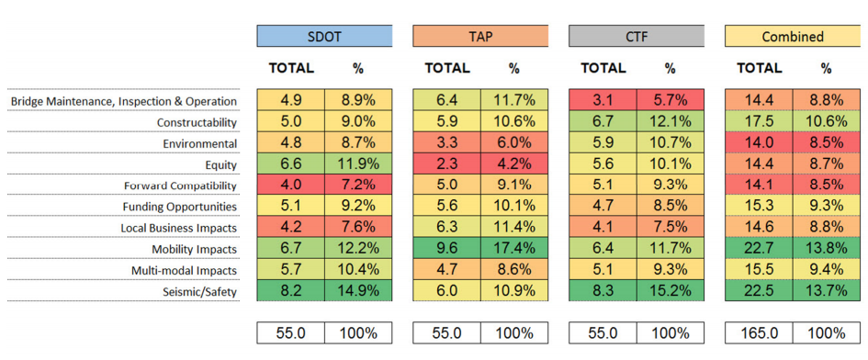
Task: Select CTF Bridge Maintenance 3.1 cell
Action: [x=603, y=100]
